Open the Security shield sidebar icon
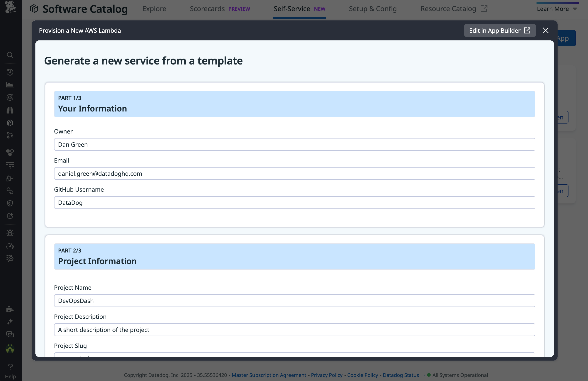The height and width of the screenshot is (381, 588). [10, 203]
